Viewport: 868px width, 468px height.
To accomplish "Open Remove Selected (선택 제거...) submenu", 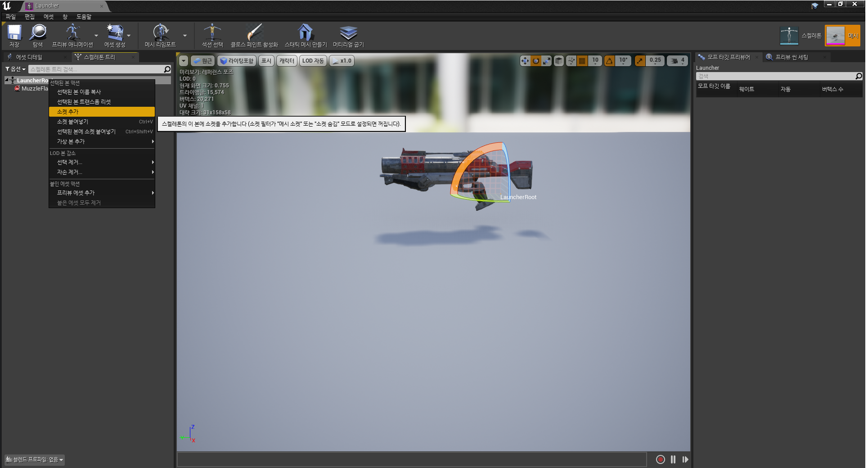I will point(102,162).
